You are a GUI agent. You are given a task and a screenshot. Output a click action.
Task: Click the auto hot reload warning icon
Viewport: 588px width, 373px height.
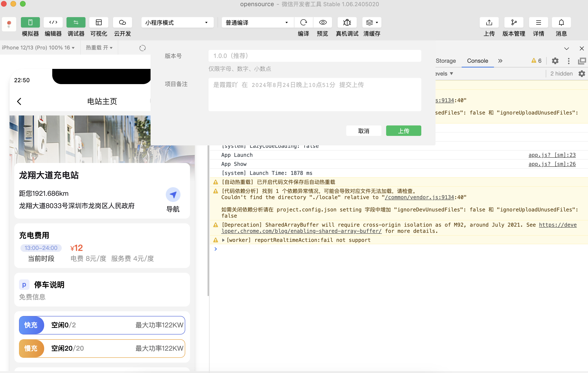tap(215, 182)
